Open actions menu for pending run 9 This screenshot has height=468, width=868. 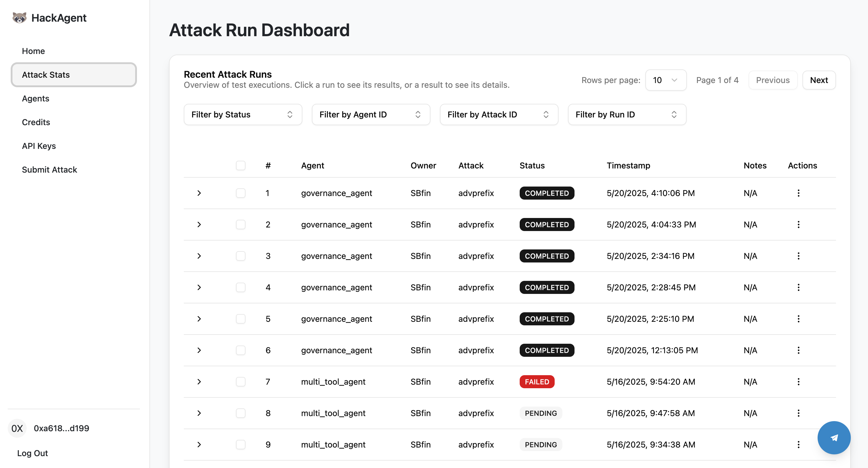click(798, 444)
